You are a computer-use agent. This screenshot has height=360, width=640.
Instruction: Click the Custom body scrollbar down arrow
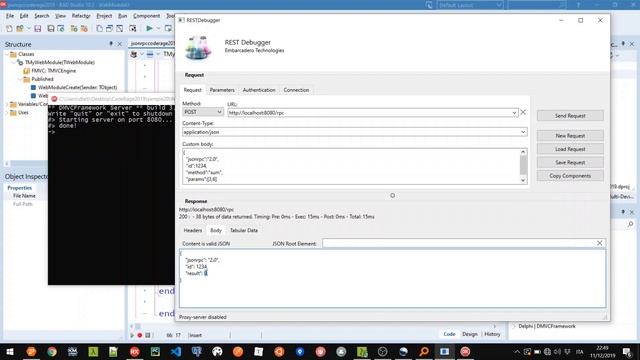[x=523, y=180]
